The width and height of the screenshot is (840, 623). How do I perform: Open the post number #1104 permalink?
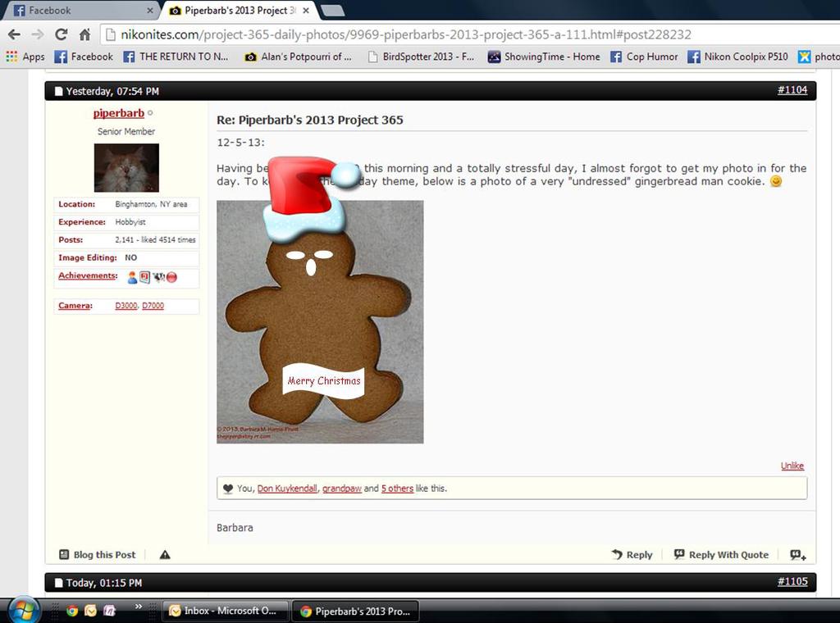[792, 90]
